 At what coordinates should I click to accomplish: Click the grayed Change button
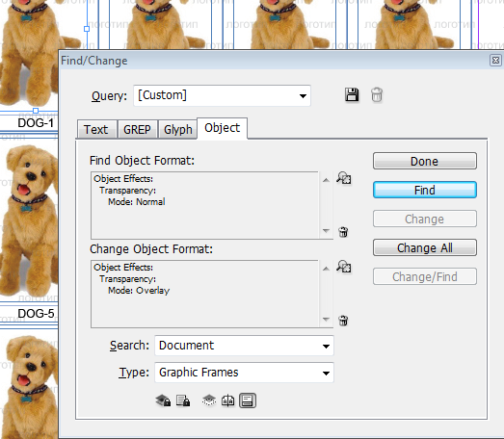(x=425, y=219)
